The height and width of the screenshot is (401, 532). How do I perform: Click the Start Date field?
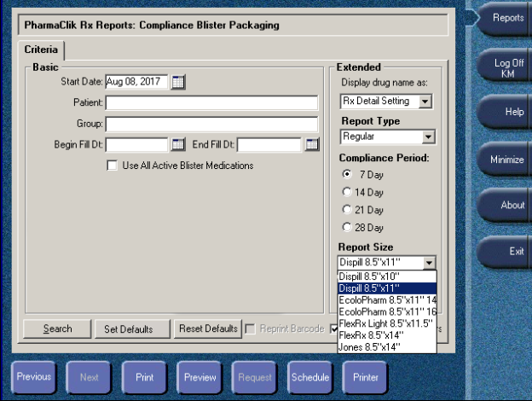click(x=136, y=82)
